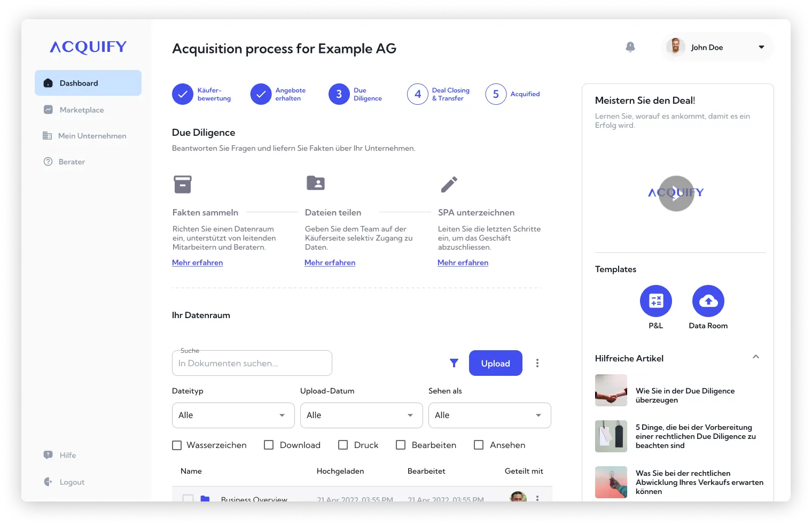This screenshot has width=812, height=525.
Task: Click John Doe's profile avatar
Action: pos(675,47)
